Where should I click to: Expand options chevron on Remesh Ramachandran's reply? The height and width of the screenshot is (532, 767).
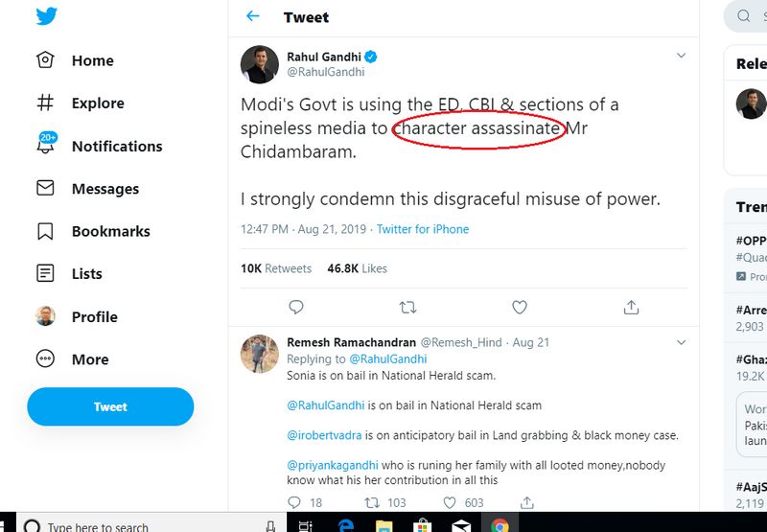coord(682,342)
